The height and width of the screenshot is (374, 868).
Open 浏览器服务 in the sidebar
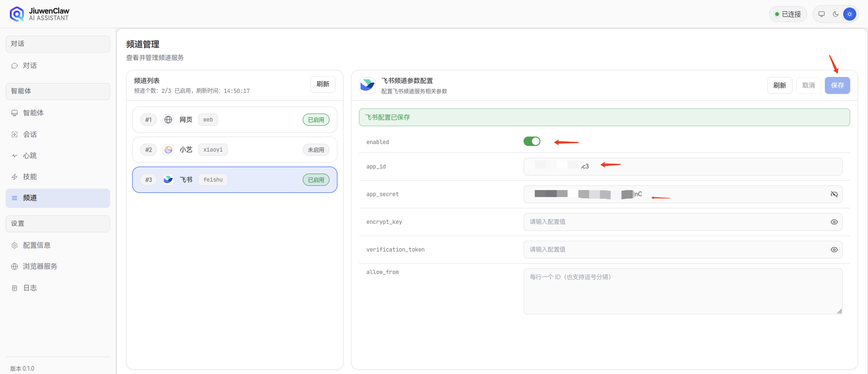(40, 266)
